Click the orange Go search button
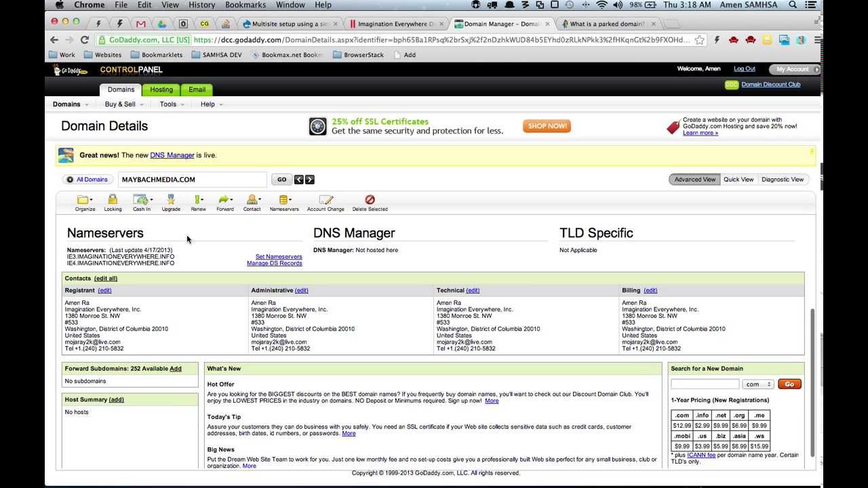Viewport: 868px width, 488px height. 789,384
